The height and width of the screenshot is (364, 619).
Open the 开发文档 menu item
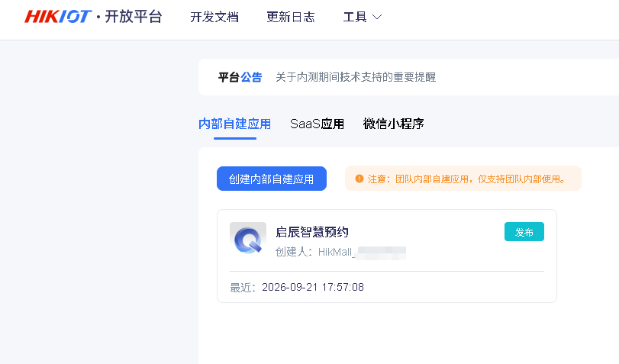pos(214,17)
